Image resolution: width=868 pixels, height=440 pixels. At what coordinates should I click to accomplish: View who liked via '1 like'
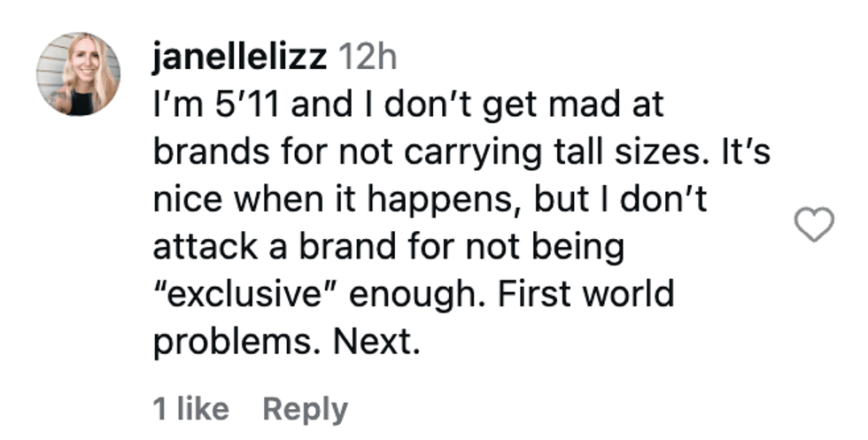click(x=190, y=409)
